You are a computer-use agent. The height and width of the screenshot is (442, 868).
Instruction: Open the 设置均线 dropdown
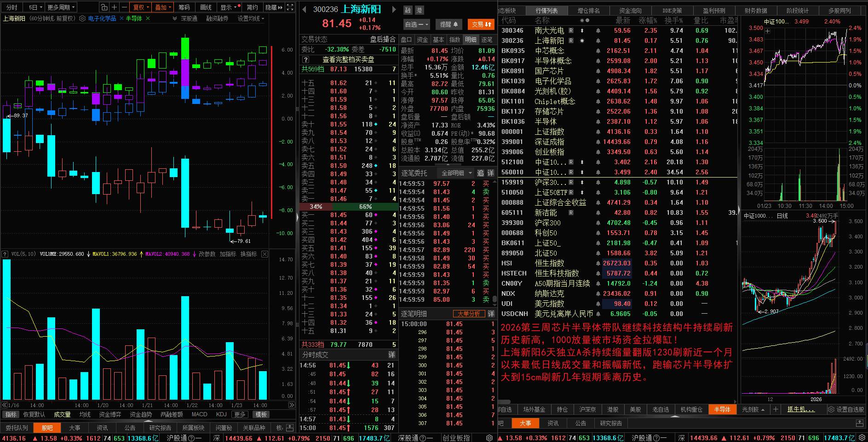[x=251, y=18]
